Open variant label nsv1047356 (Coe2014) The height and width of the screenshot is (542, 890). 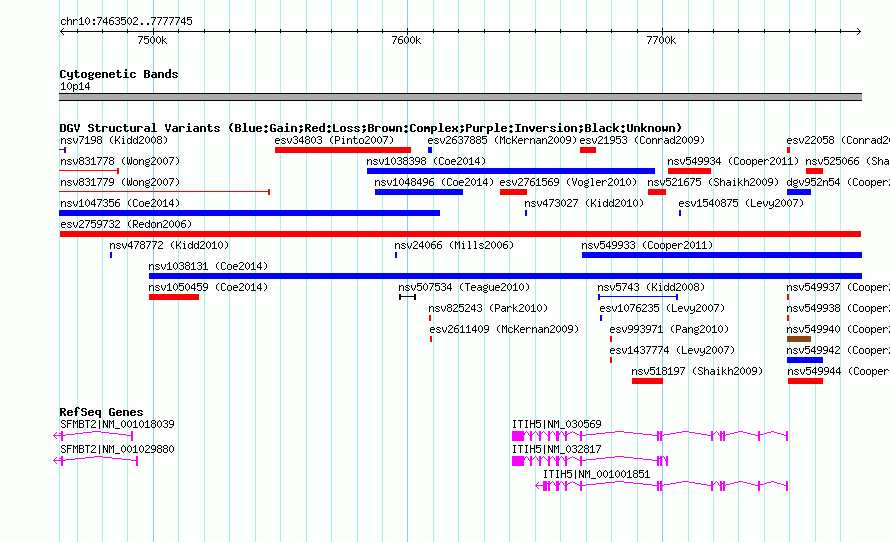click(120, 203)
